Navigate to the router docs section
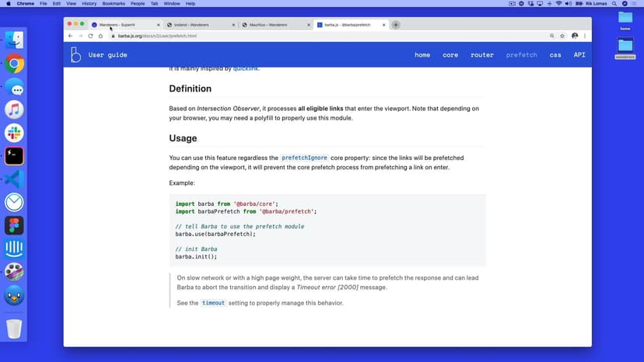644x362 pixels. click(482, 55)
